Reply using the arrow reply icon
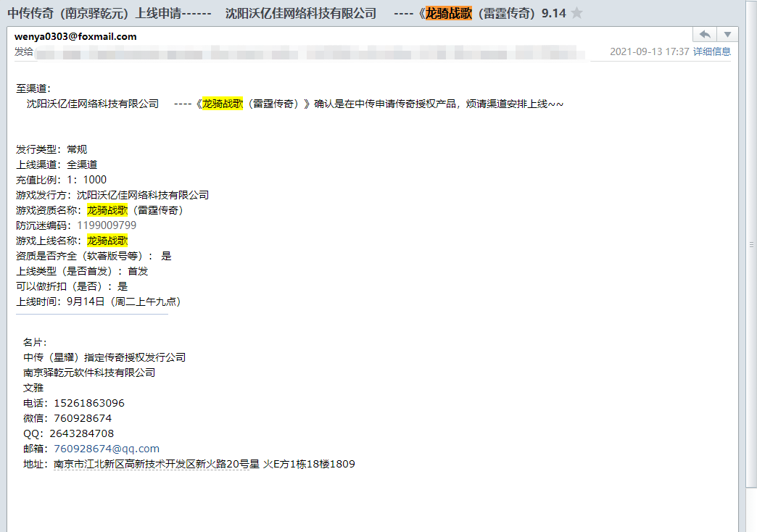 (705, 34)
